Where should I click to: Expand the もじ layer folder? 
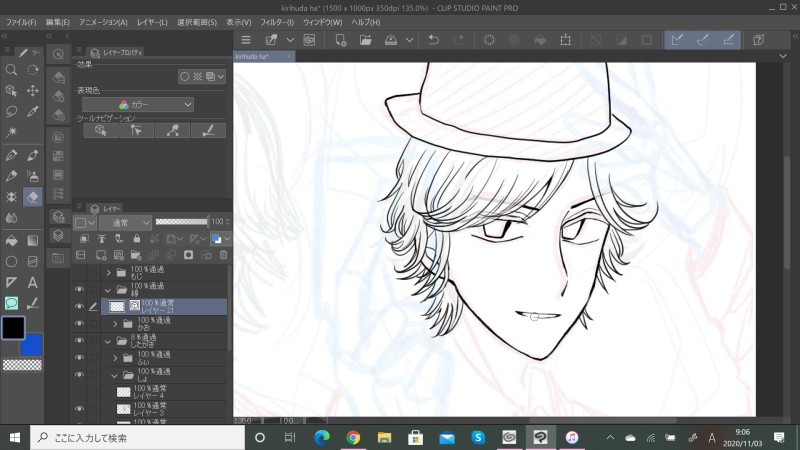coord(107,272)
